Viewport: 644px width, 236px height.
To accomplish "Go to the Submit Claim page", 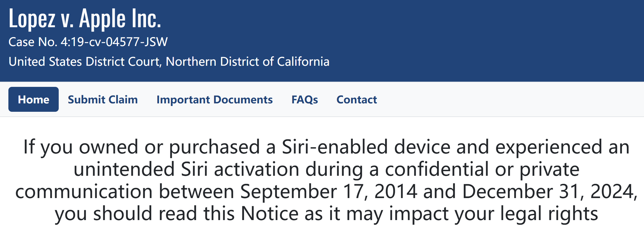I will 103,100.
